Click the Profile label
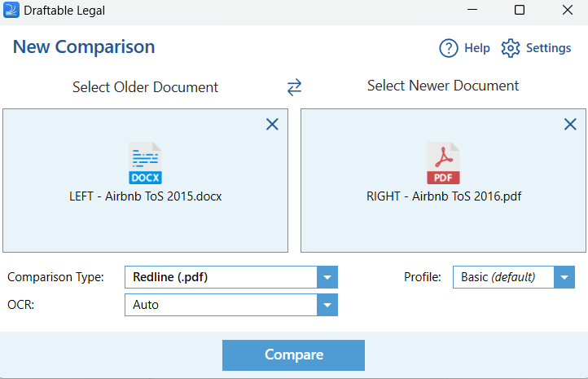 [x=422, y=277]
